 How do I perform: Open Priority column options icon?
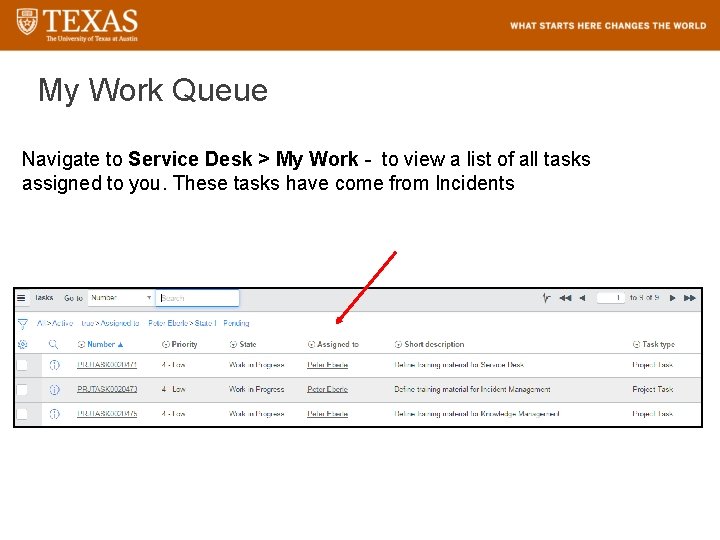[166, 344]
